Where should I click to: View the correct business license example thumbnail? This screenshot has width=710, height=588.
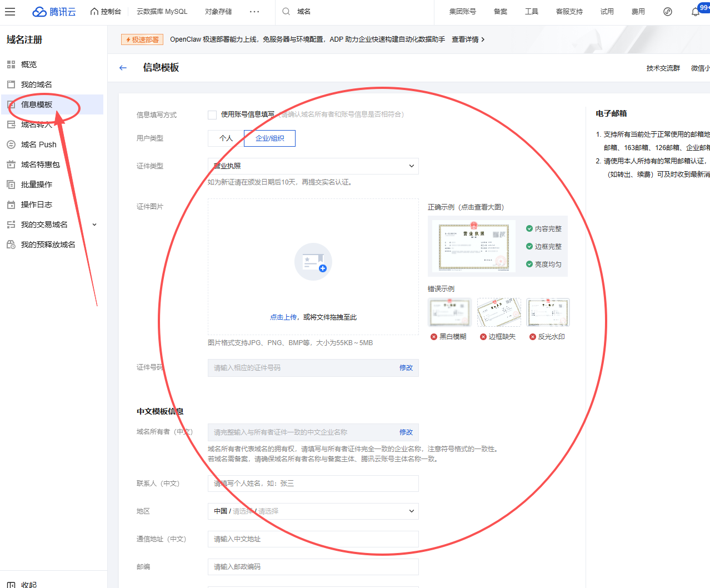click(473, 246)
